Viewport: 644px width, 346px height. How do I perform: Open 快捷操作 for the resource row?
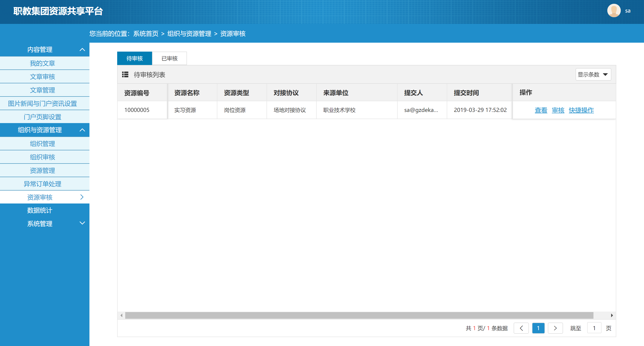coord(581,110)
